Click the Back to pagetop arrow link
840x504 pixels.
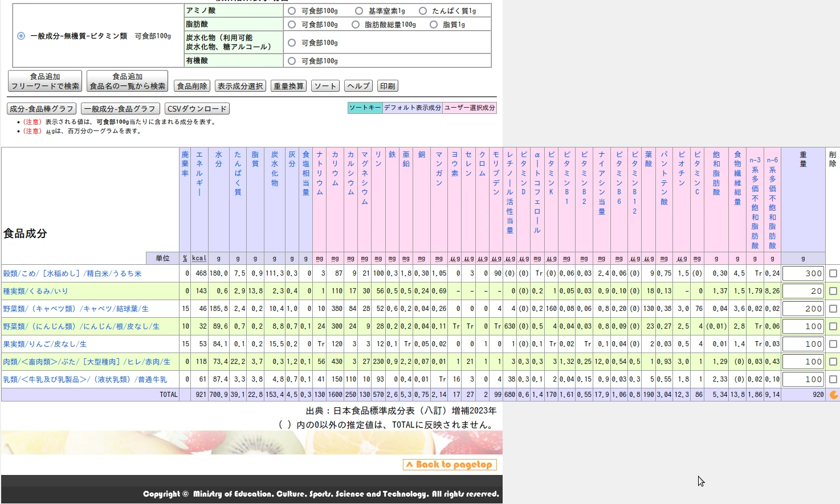coord(449,464)
